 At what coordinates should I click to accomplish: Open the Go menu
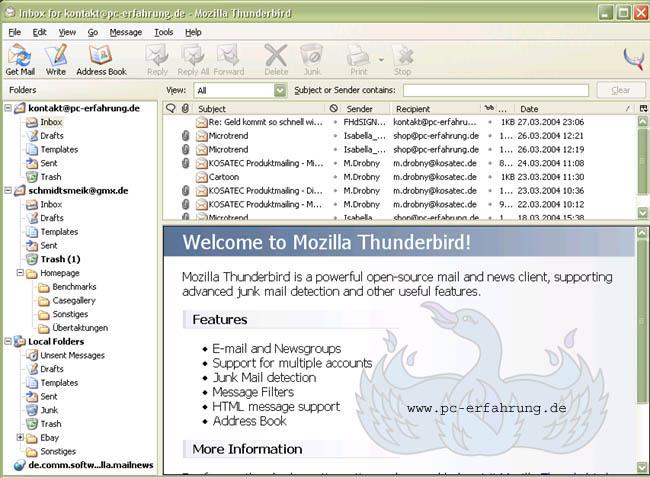(x=92, y=32)
